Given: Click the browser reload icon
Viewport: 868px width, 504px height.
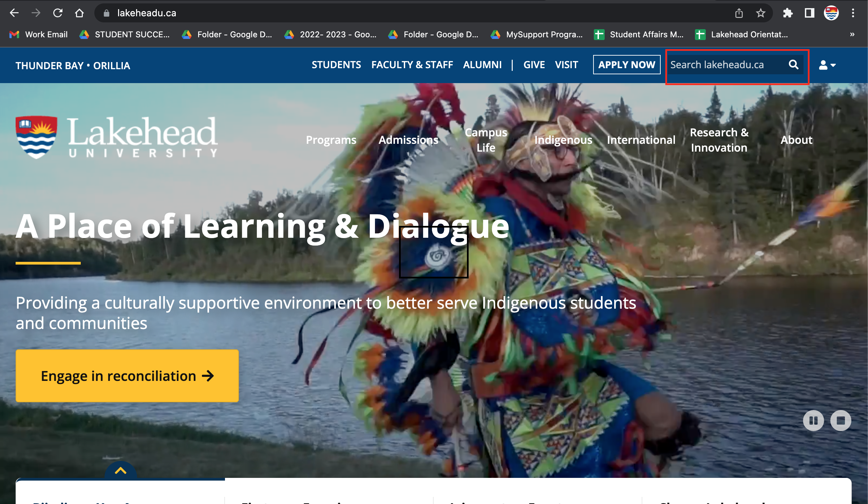Looking at the screenshot, I should 58,13.
